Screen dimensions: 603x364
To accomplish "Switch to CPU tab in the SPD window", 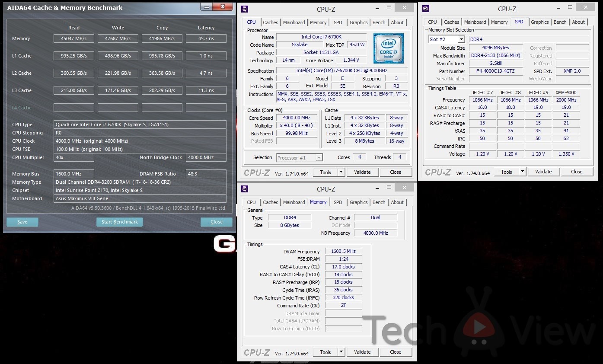I will [432, 22].
